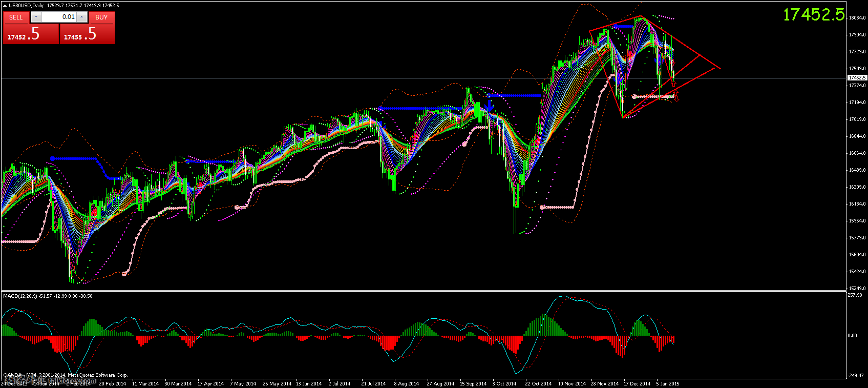Viewport: 868px width, 388px height.
Task: Click the large green 17452.5 price display
Action: pos(814,15)
